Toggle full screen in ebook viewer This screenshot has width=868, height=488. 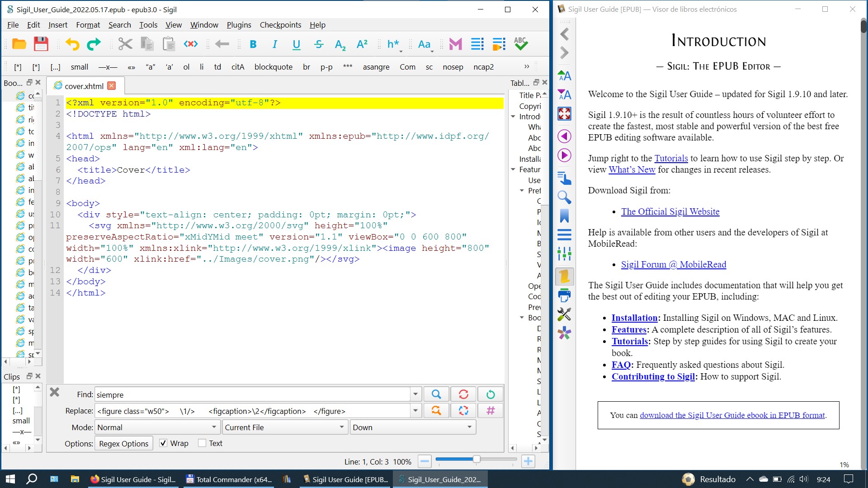(564, 113)
